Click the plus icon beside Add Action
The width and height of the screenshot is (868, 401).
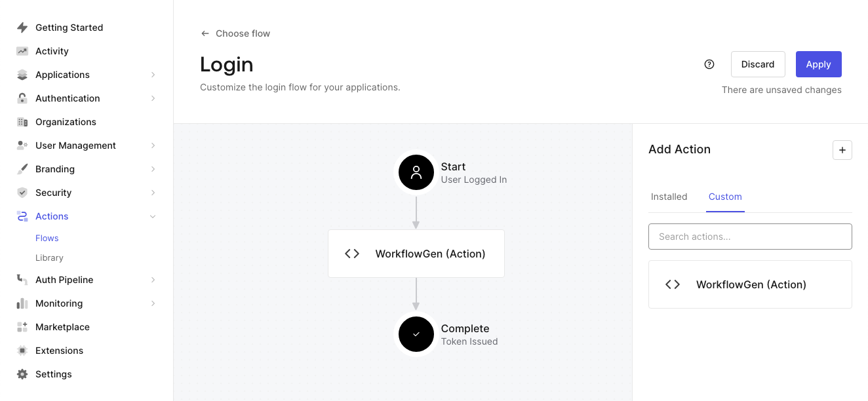tap(842, 150)
